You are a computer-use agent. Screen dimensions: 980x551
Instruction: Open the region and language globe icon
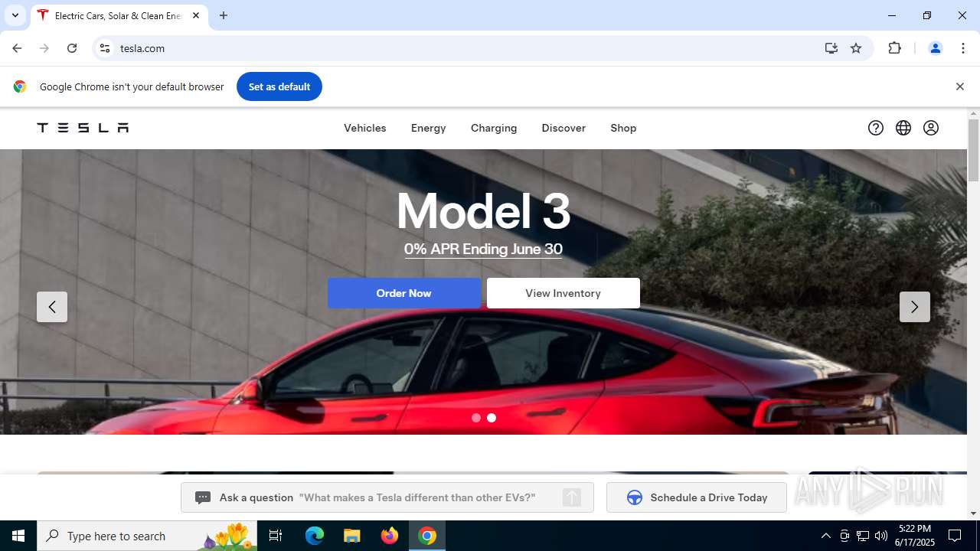[x=903, y=128]
